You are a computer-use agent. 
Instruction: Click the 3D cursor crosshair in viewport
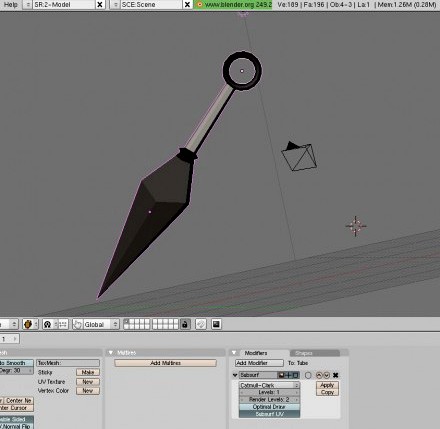point(356,226)
